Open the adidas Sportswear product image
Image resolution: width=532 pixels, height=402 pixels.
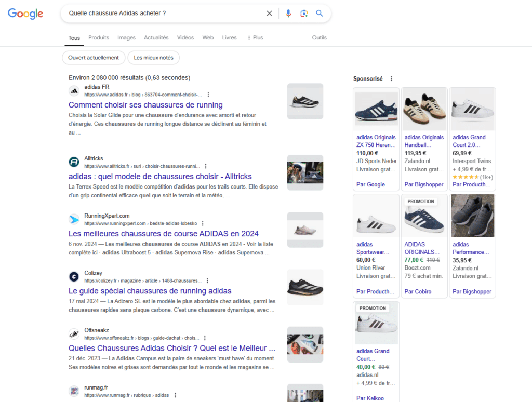[376, 216]
